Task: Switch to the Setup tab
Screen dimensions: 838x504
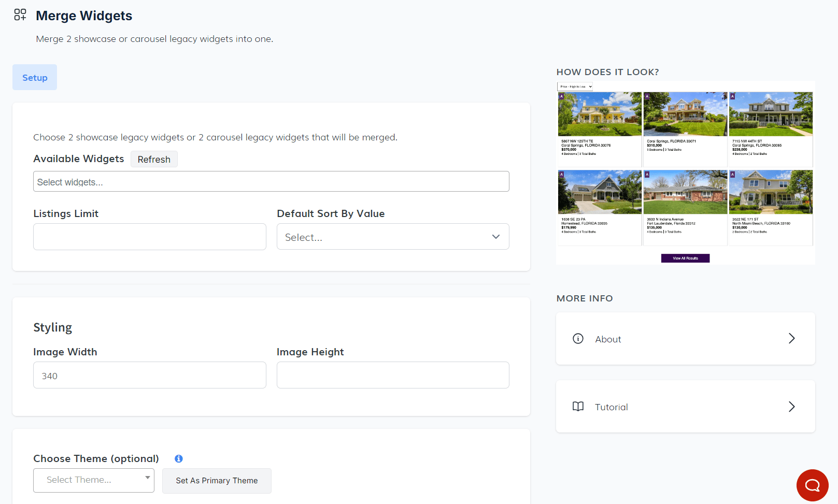Action: pos(35,78)
